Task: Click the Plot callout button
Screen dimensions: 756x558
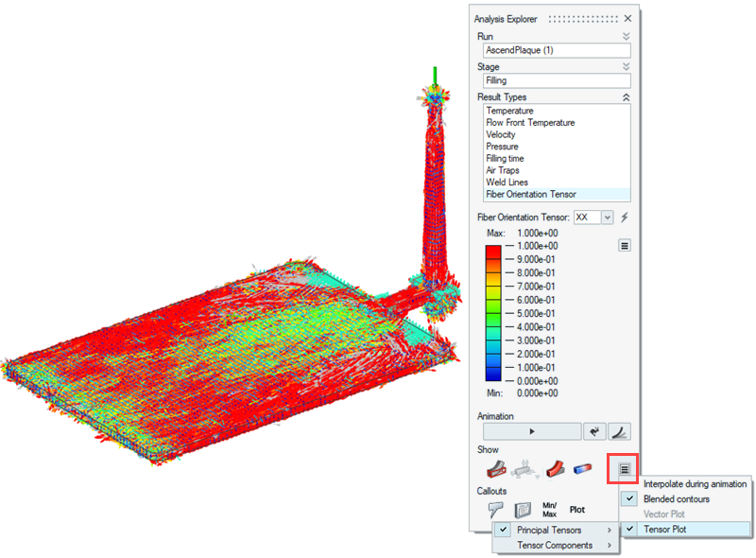Action: tap(577, 508)
